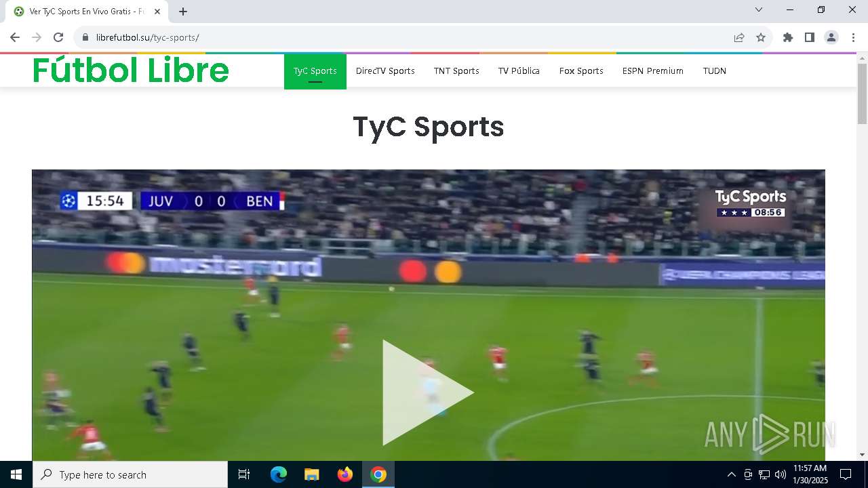This screenshot has width=868, height=488.
Task: Show hidden system tray icons
Action: pos(731,474)
